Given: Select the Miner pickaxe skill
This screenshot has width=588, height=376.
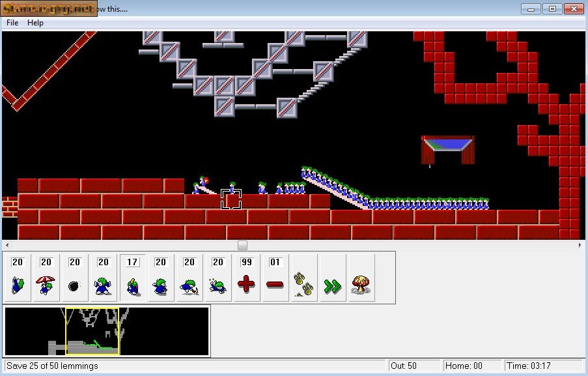Looking at the screenshot, I should click(x=189, y=278).
